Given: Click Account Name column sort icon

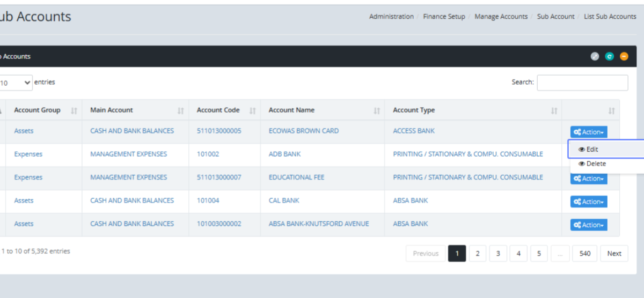Looking at the screenshot, I should click(x=377, y=110).
